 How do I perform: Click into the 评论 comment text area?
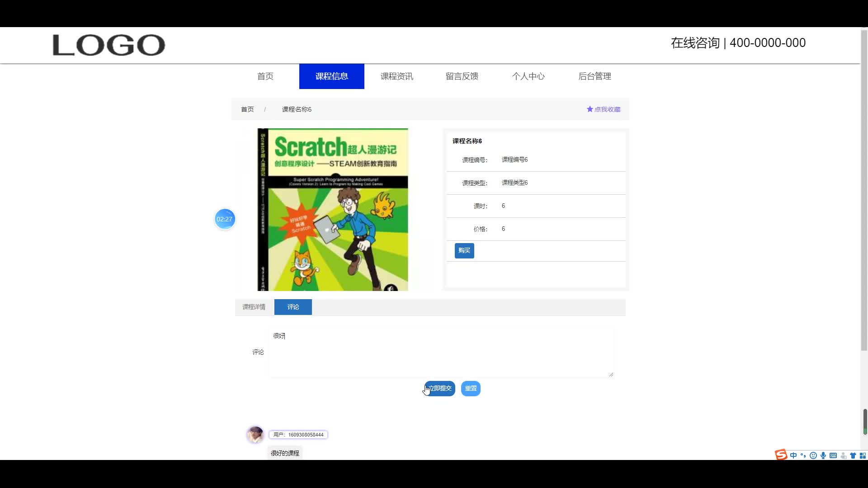[441, 352]
